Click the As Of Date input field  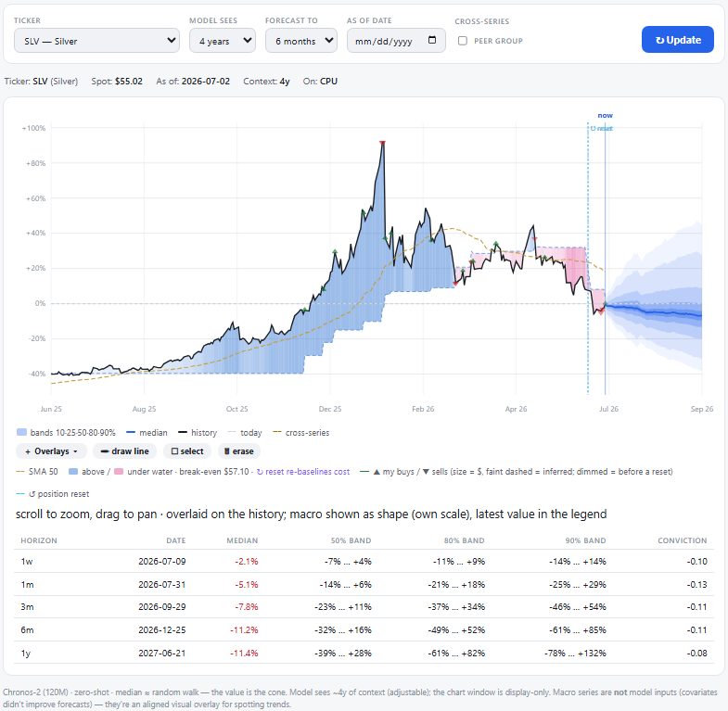pos(396,41)
